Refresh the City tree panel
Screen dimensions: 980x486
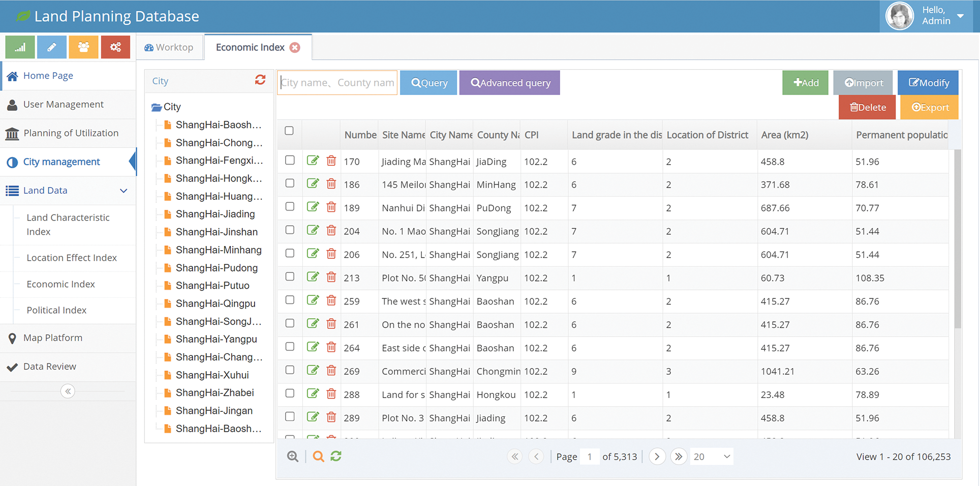click(x=260, y=80)
